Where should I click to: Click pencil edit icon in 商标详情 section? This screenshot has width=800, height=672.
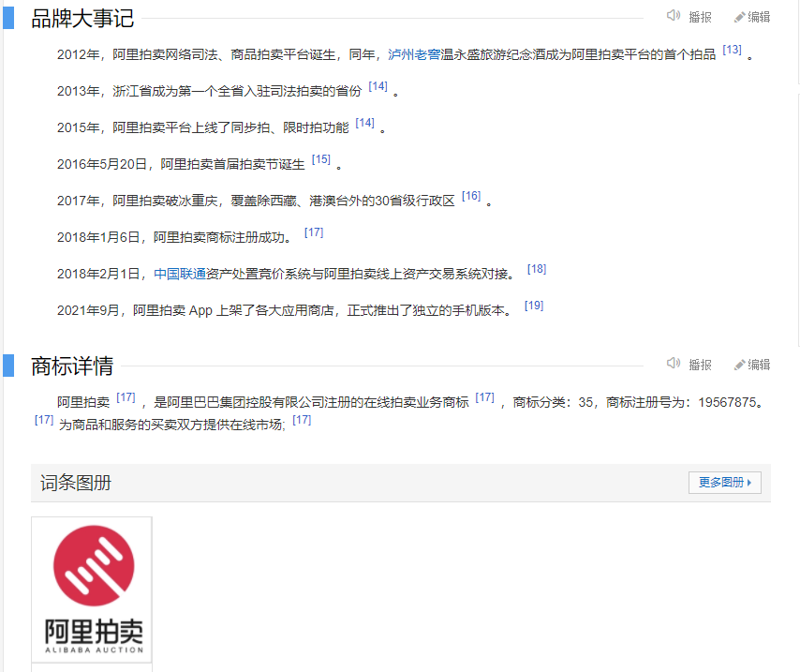739,366
